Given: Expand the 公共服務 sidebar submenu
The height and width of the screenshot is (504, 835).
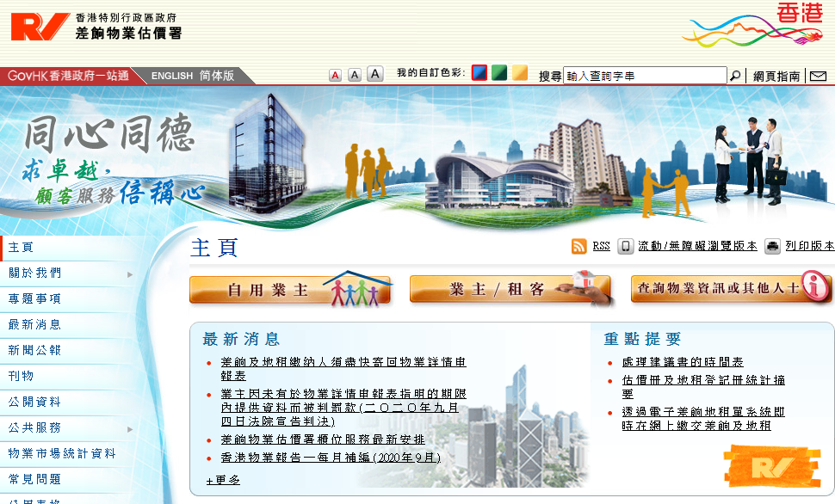Looking at the screenshot, I should point(130,428).
